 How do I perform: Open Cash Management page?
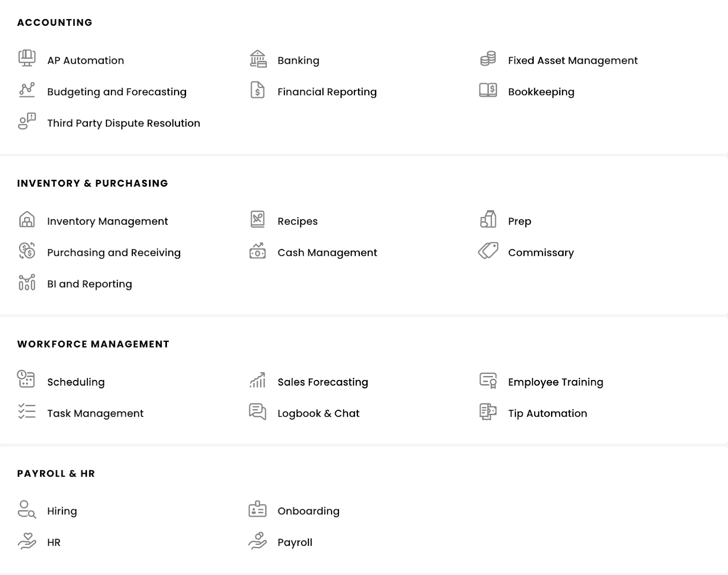coord(327,253)
